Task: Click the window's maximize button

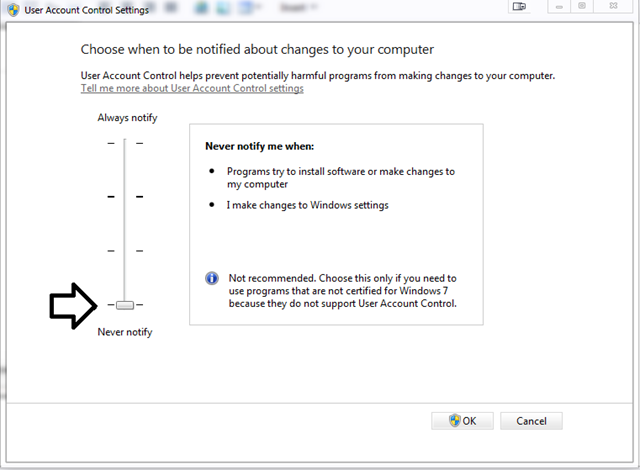Action: click(x=582, y=6)
